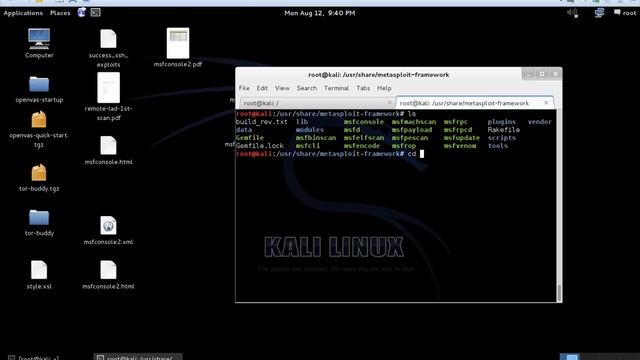
Task: Select the openvas-quick-start.tgz archive icon
Action: tap(39, 120)
